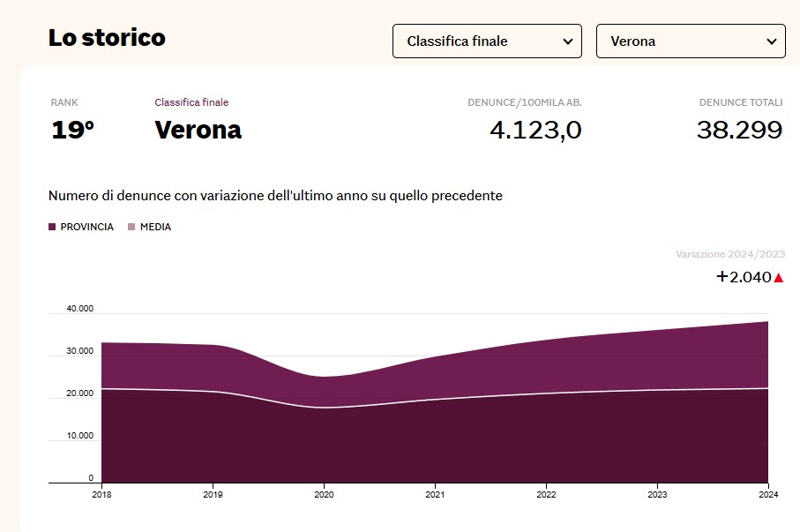Click the dark purple PROVINCIA legend icon

(54, 227)
